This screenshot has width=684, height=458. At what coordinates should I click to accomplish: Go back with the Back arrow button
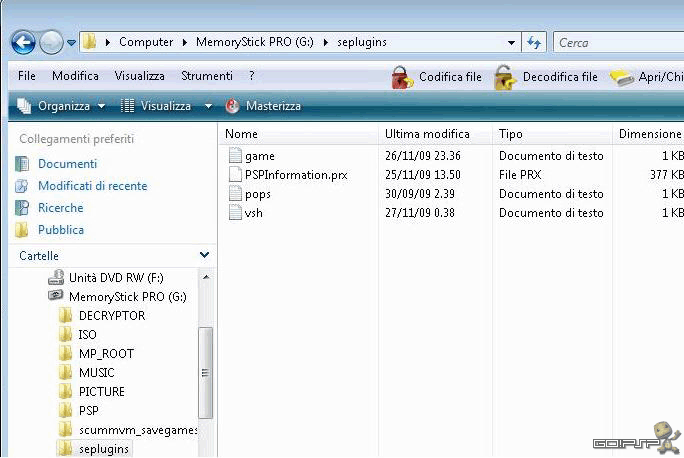23,42
